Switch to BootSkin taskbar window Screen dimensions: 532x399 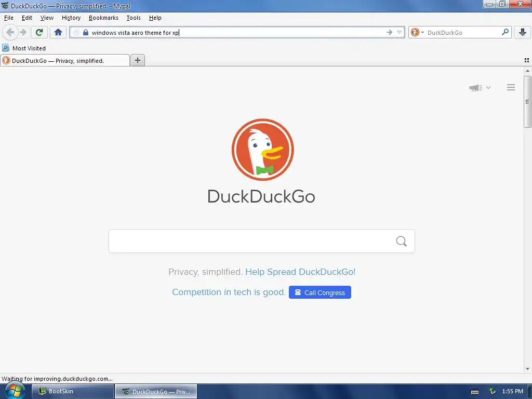[x=73, y=391]
